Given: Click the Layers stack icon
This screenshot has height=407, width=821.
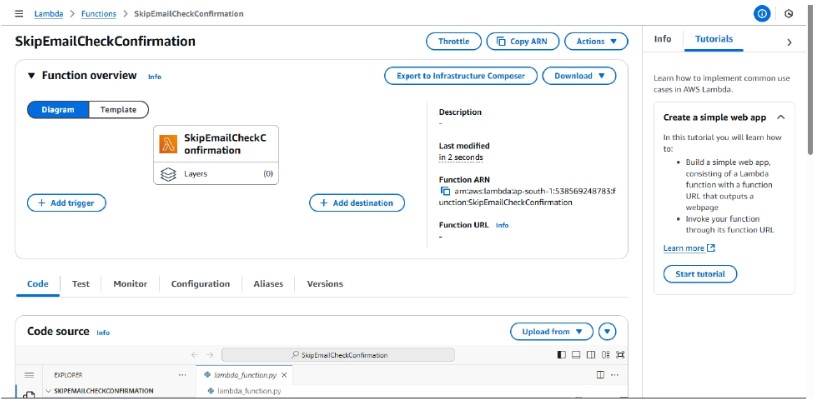Looking at the screenshot, I should 168,174.
